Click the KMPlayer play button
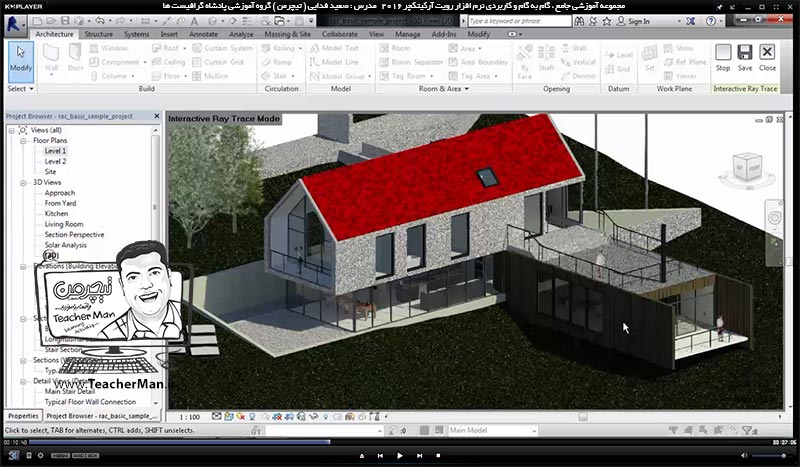 tap(399, 455)
